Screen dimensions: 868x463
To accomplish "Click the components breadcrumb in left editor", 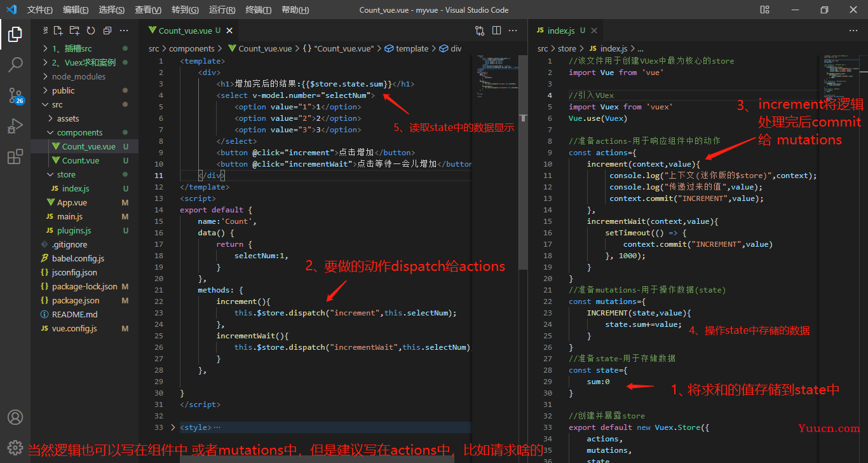I will 192,48.
